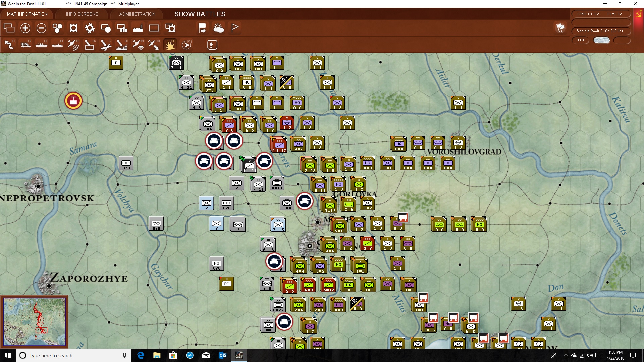This screenshot has width=644, height=362.
Task: Select F7 bomb airfield mode icon
Action: 106,44
